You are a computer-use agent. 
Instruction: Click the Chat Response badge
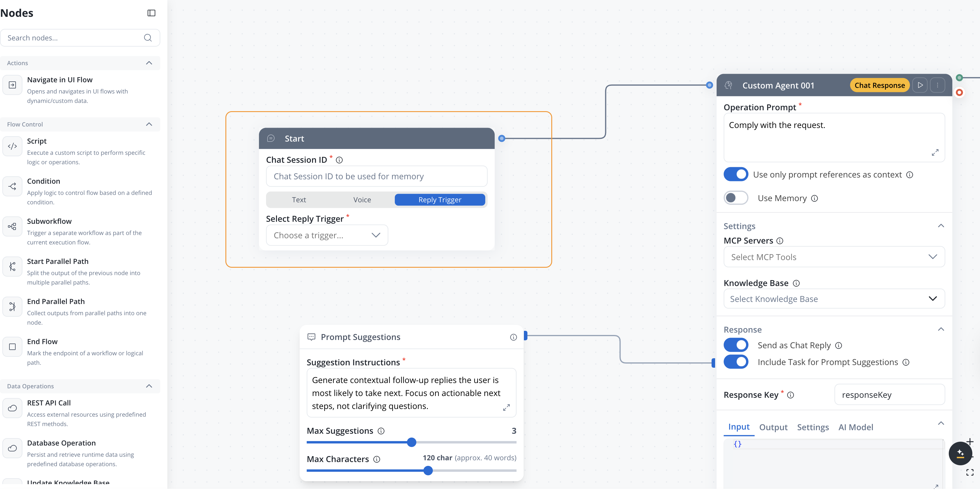pyautogui.click(x=879, y=85)
